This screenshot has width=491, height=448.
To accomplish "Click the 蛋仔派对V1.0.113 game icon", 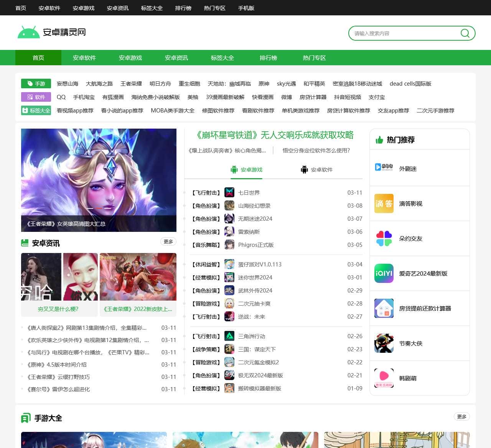I will click(229, 264).
